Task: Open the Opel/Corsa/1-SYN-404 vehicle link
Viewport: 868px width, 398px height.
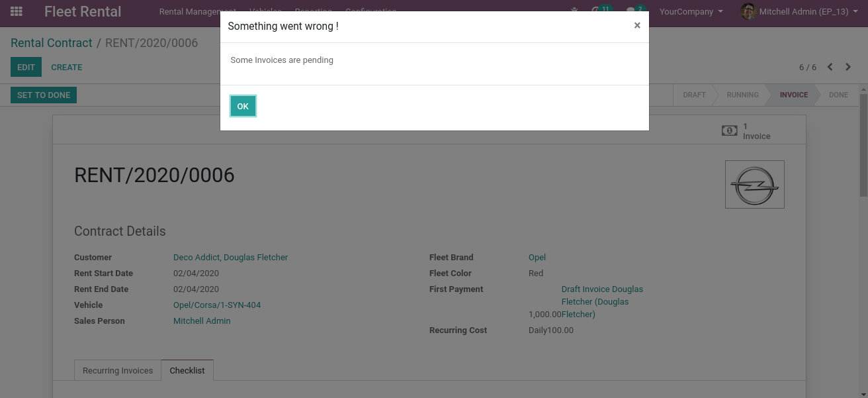Action: (217, 305)
